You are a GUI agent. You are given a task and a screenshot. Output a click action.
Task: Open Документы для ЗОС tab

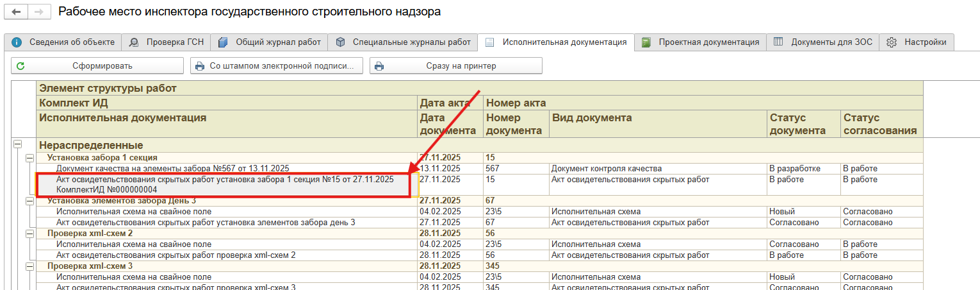[x=824, y=42]
